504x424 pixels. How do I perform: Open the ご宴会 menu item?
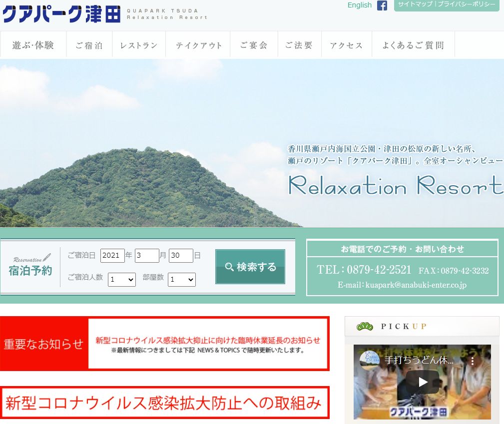coord(254,45)
